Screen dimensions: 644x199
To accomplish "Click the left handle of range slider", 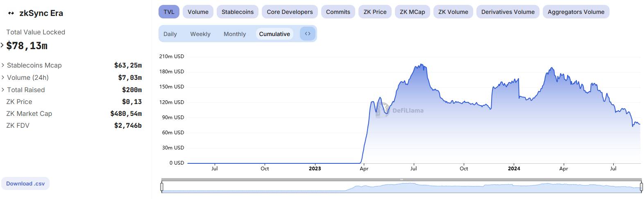I will [162, 187].
